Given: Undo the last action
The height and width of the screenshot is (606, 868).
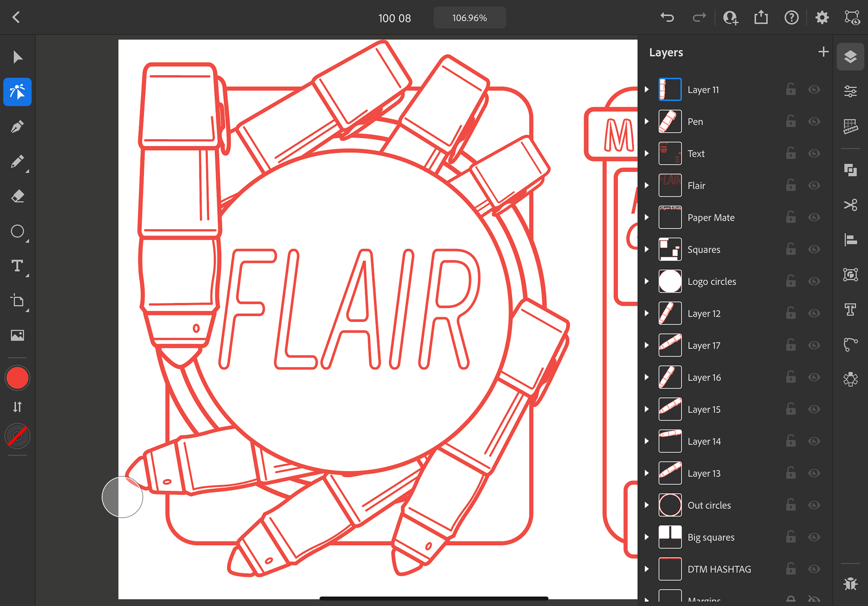Looking at the screenshot, I should click(x=667, y=18).
